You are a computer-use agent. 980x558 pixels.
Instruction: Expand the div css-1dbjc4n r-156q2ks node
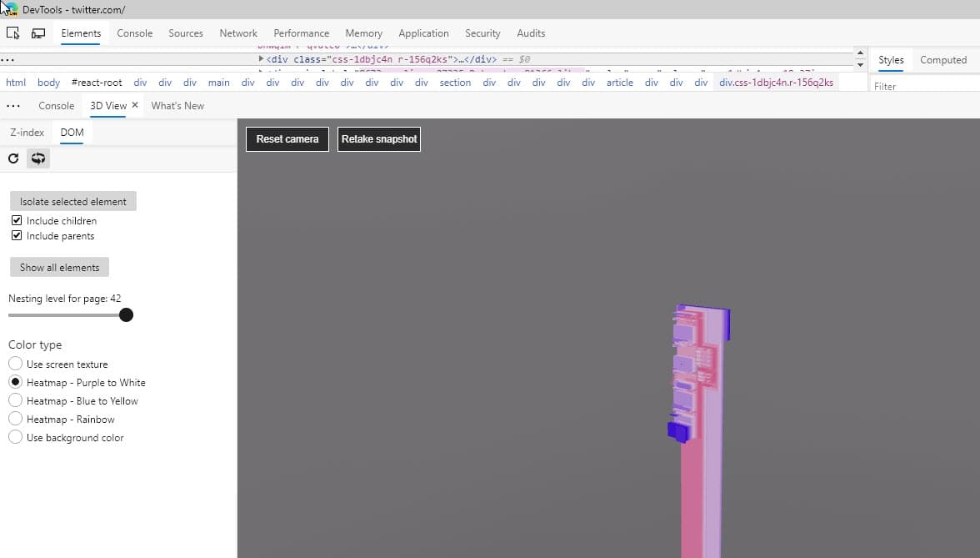pos(262,58)
